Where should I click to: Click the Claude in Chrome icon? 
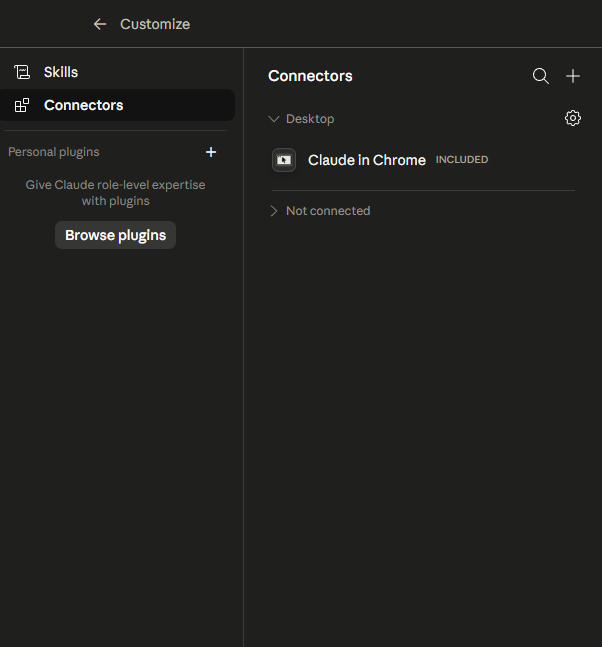[284, 160]
